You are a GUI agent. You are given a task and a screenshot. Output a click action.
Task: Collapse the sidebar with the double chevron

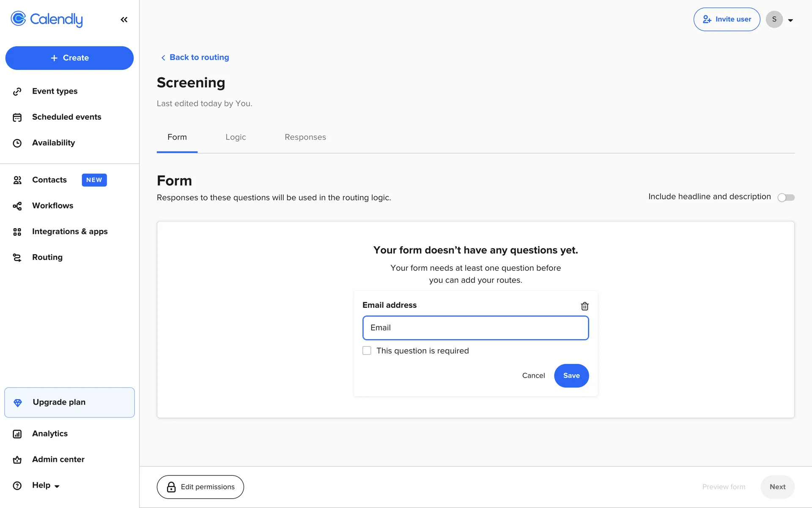(x=124, y=19)
